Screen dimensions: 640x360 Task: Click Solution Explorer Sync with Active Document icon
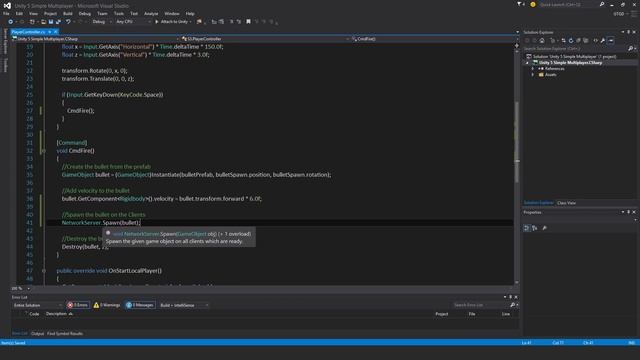click(563, 40)
